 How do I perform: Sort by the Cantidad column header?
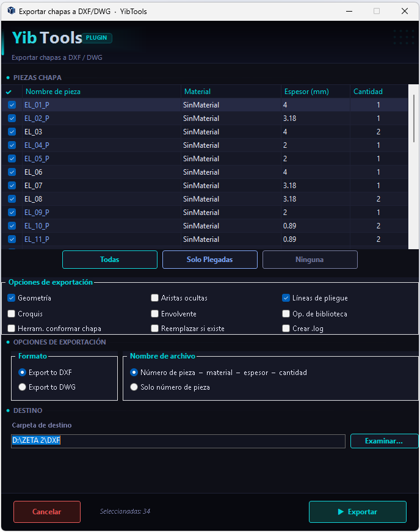tap(378, 92)
